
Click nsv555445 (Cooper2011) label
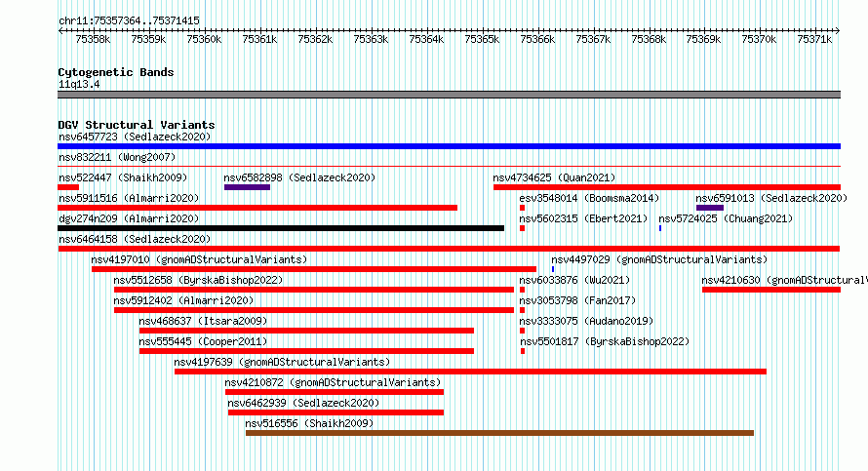pos(203,341)
